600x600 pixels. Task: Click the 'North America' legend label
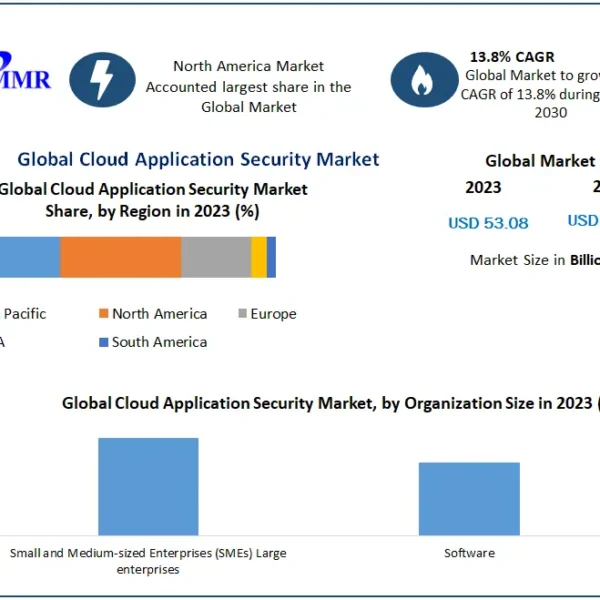pos(160,314)
